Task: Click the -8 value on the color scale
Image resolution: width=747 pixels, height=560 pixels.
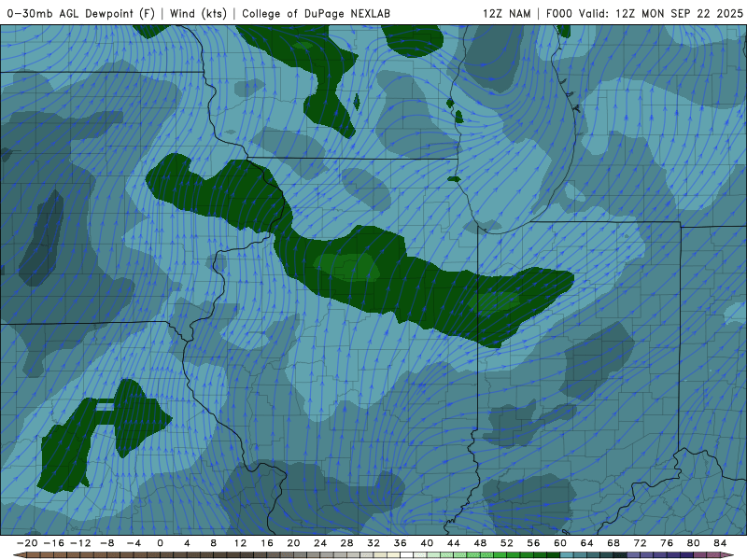Action: pyautogui.click(x=106, y=543)
